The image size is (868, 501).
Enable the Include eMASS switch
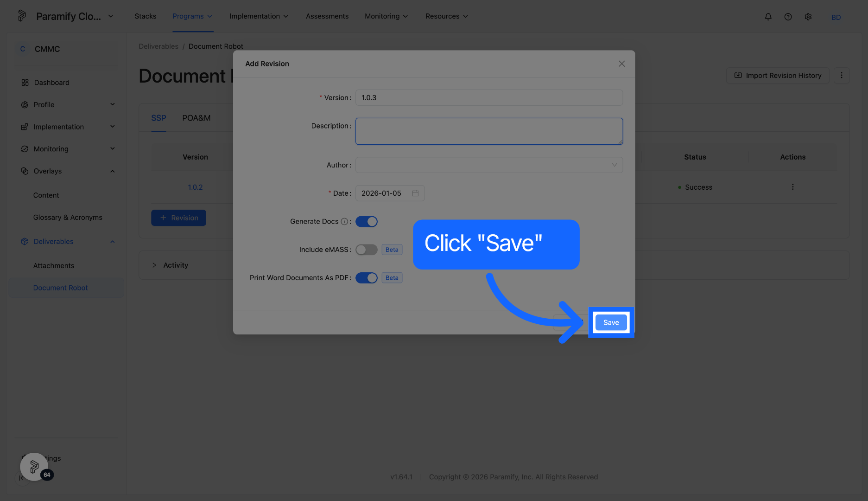pos(366,250)
